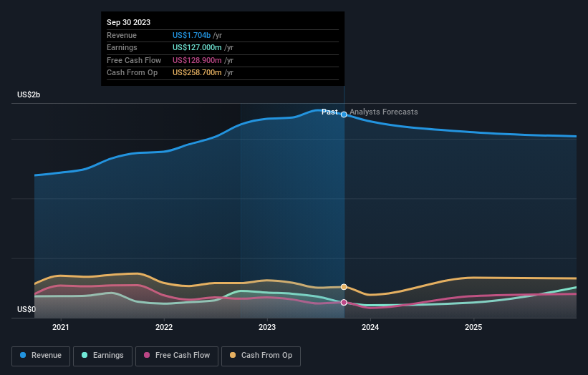Click the blue Revenue legend dot
Viewport: 588px width, 375px height.
point(23,355)
